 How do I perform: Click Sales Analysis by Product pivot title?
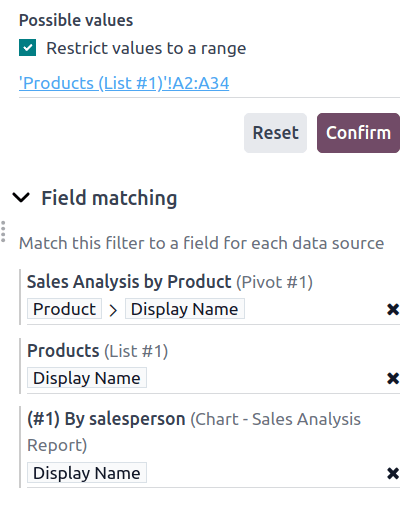pyautogui.click(x=129, y=282)
